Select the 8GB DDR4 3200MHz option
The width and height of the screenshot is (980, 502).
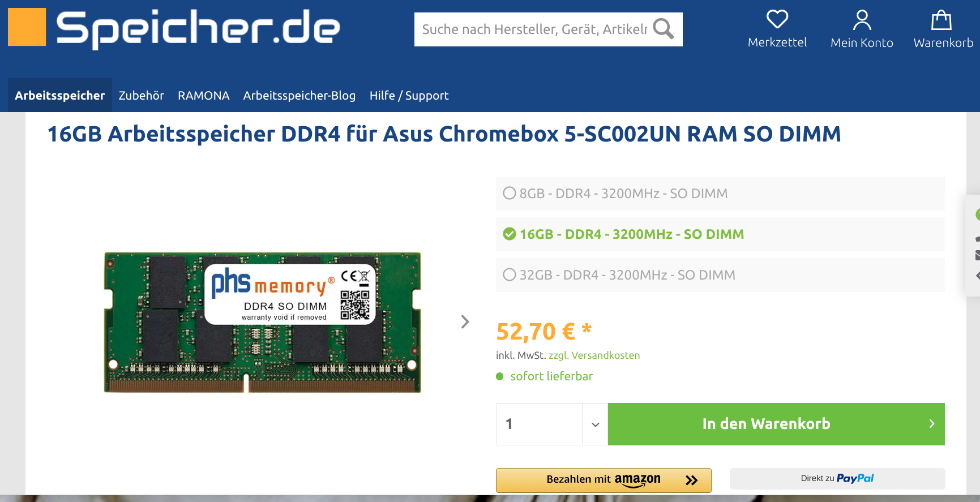pyautogui.click(x=720, y=194)
